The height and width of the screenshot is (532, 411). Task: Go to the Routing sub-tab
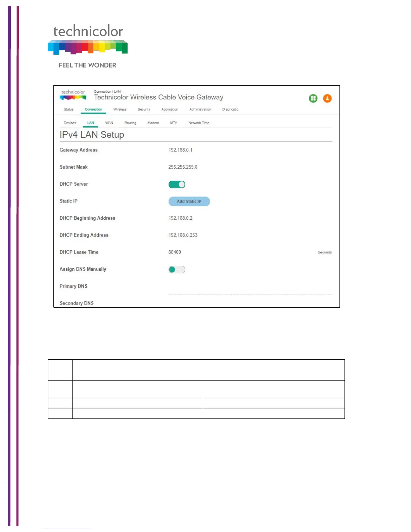pos(130,123)
